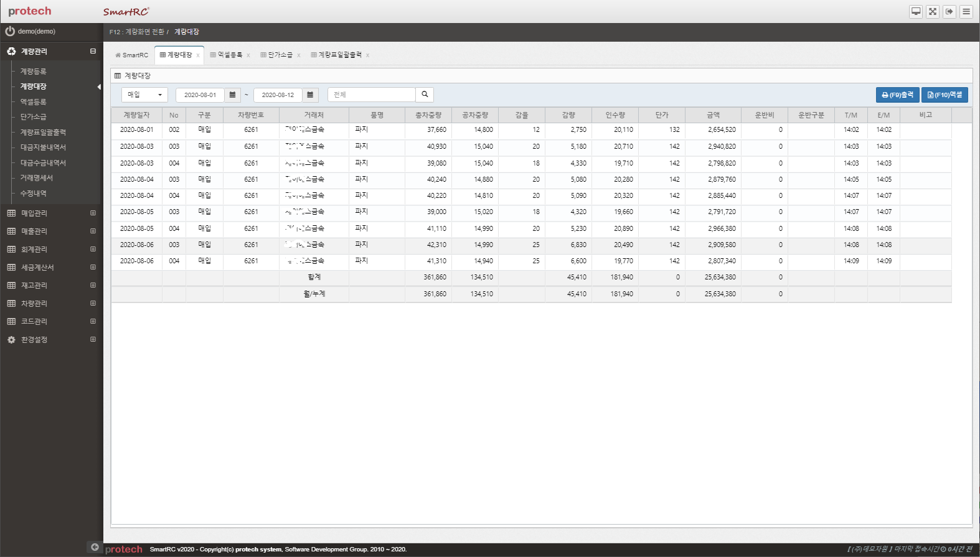Image resolution: width=980 pixels, height=557 pixels.
Task: Expand the 환경설정 menu section
Action: [93, 340]
